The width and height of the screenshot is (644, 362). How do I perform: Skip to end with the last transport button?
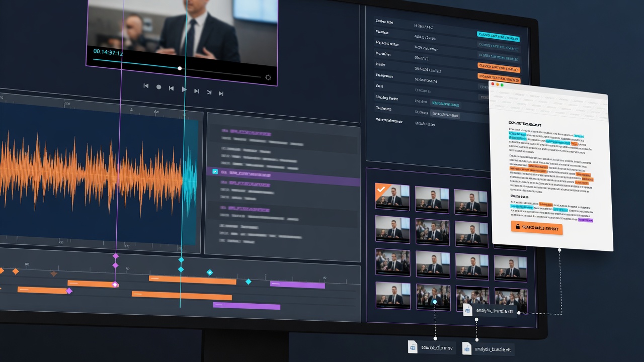(221, 93)
